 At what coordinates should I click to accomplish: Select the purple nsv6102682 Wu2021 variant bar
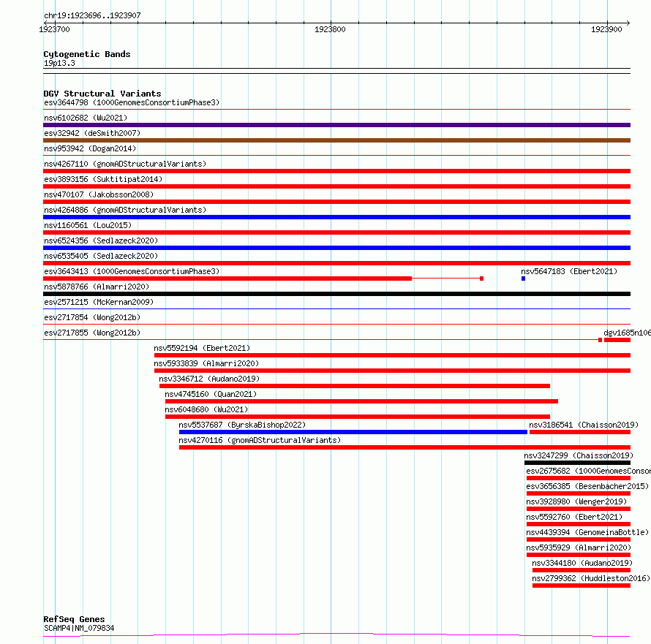tap(336, 125)
